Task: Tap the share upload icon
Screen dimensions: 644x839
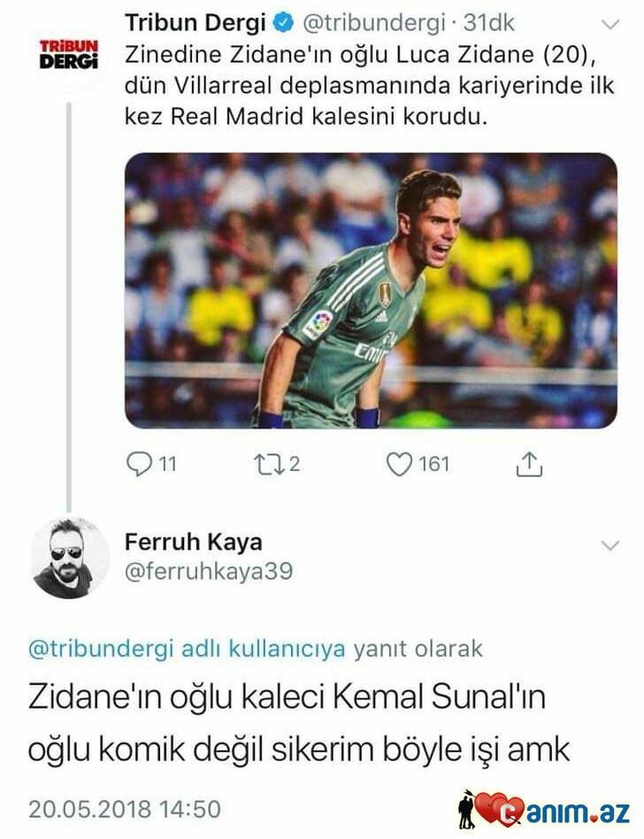Action: pyautogui.click(x=528, y=464)
